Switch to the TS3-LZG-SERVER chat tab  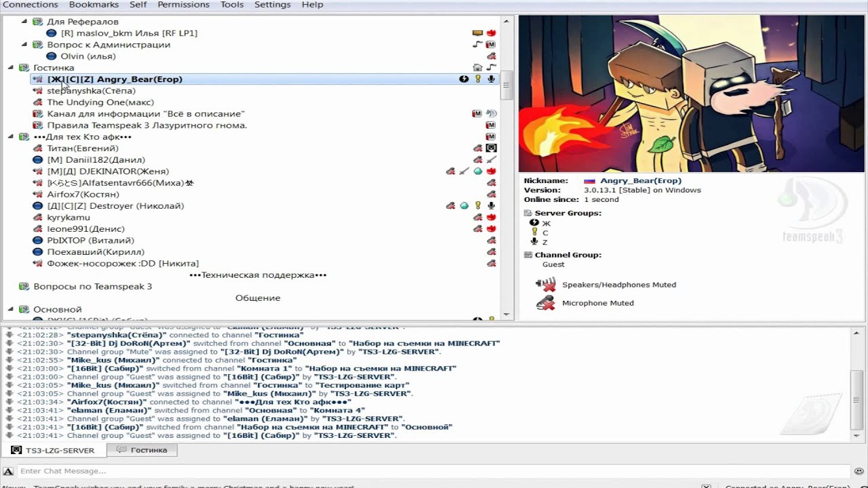pyautogui.click(x=53, y=450)
